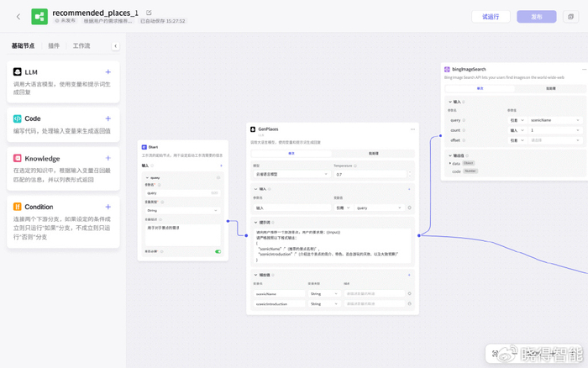The width and height of the screenshot is (588, 368).
Task: Collapse the left node sidebar panel
Action: (115, 46)
